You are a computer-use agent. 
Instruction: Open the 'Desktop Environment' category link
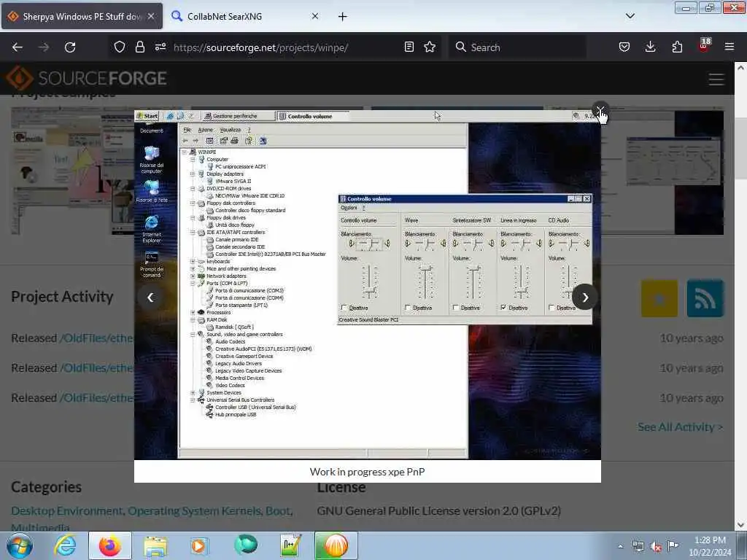(66, 511)
